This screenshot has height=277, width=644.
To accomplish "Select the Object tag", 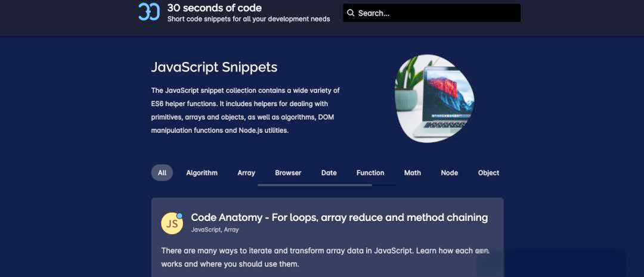I will coord(488,173).
